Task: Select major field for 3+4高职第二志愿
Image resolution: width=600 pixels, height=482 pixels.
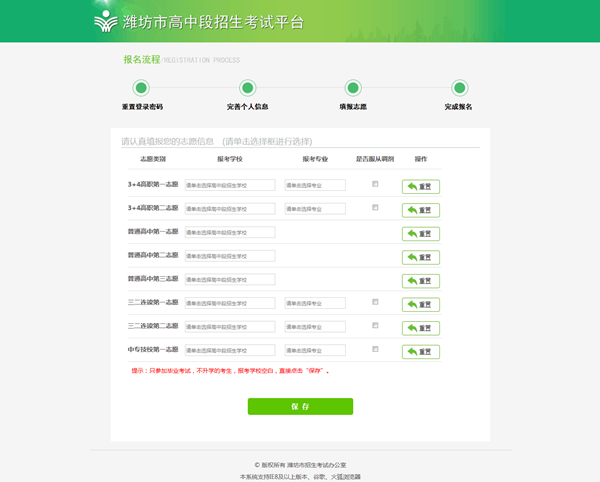Action: (x=315, y=209)
